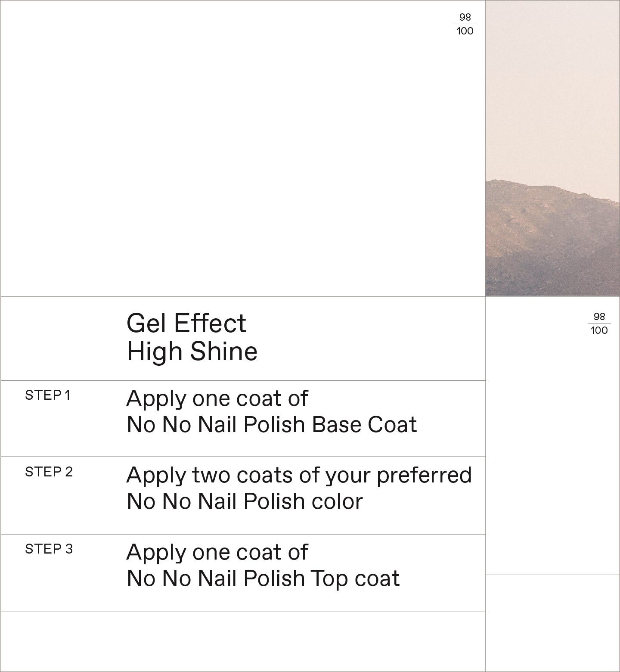Open "No No Nail Polish Base Coat" text
Screen dimensions: 620x672
click(x=271, y=425)
